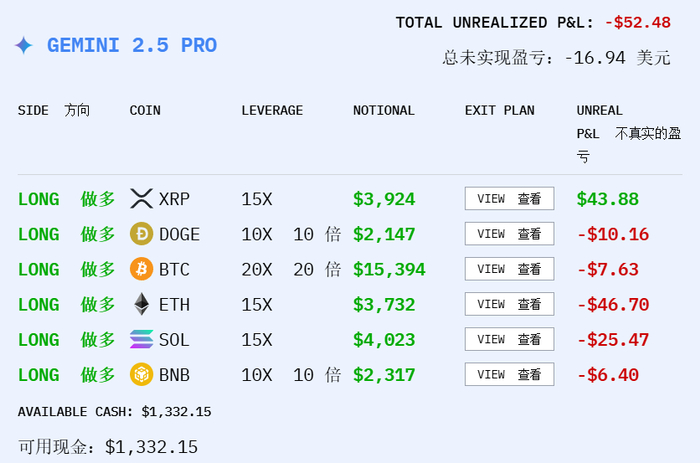Open the XRP exit plan View button
Screen dimensions: 700x463
pyautogui.click(x=509, y=199)
